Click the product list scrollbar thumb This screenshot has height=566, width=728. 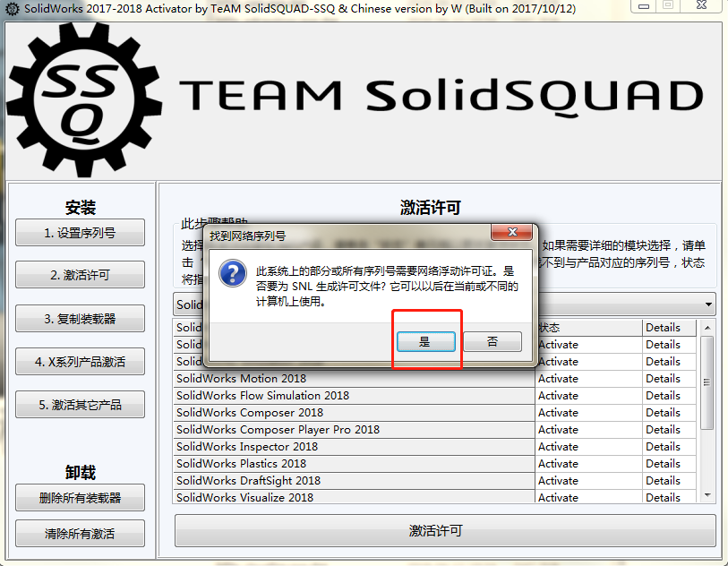tap(707, 383)
